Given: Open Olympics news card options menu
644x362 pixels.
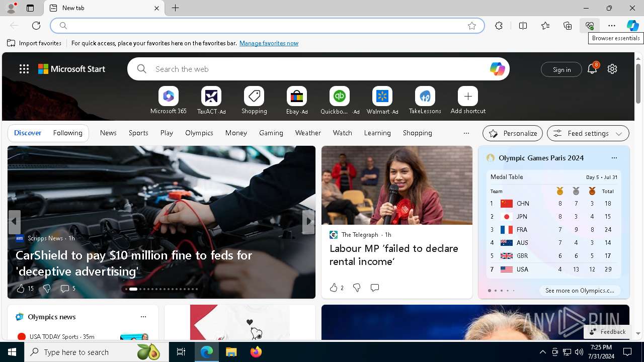Looking at the screenshot, I should click(143, 317).
